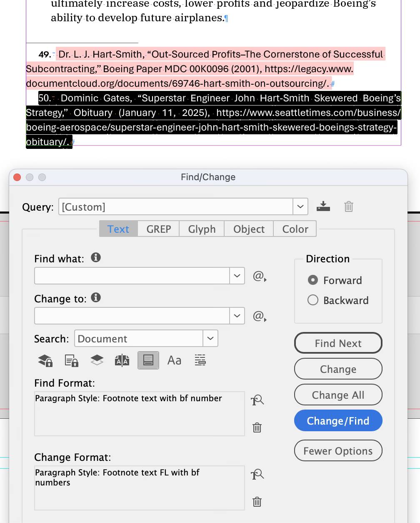Click the Query field showing [Custom]
The width and height of the screenshot is (420, 523).
tap(176, 207)
